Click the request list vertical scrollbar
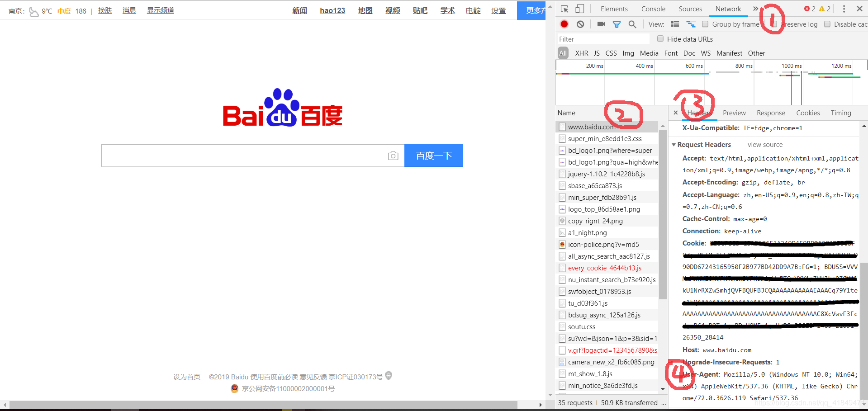 click(x=663, y=214)
